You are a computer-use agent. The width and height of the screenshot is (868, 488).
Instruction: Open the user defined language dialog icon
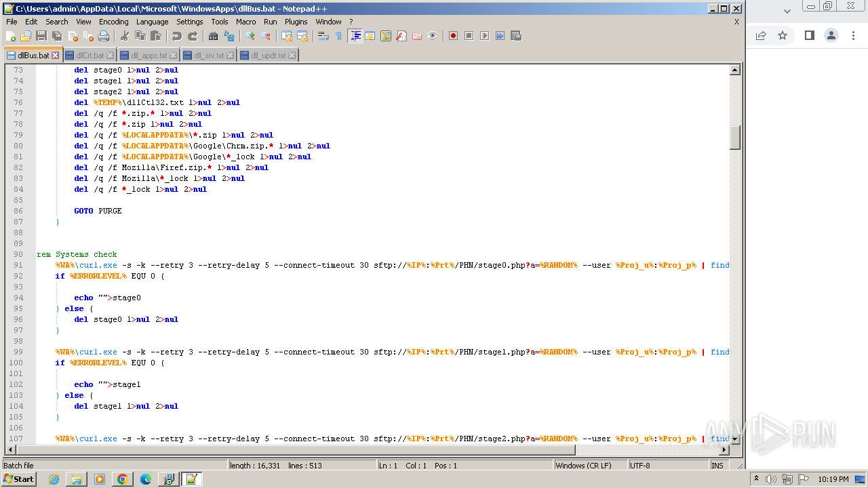[370, 36]
